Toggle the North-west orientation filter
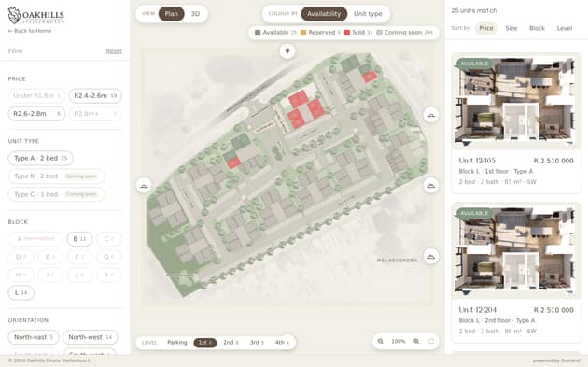This screenshot has height=367, width=588. pyautogui.click(x=90, y=337)
